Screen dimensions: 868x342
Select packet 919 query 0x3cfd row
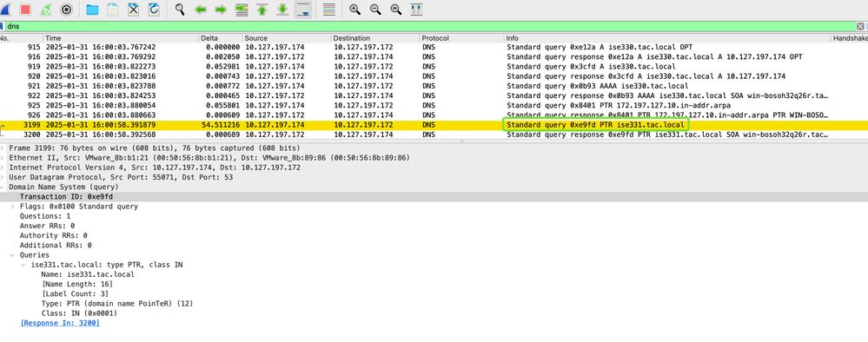coord(434,67)
